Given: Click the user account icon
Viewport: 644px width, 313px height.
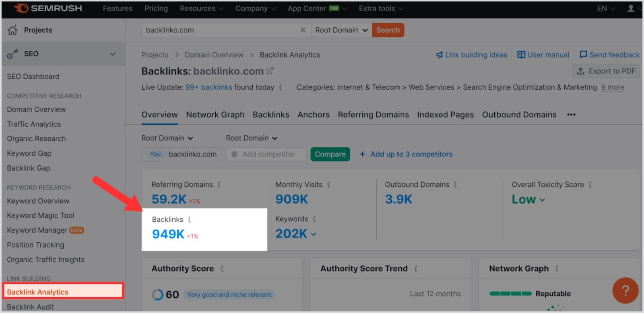Looking at the screenshot, I should [631, 8].
